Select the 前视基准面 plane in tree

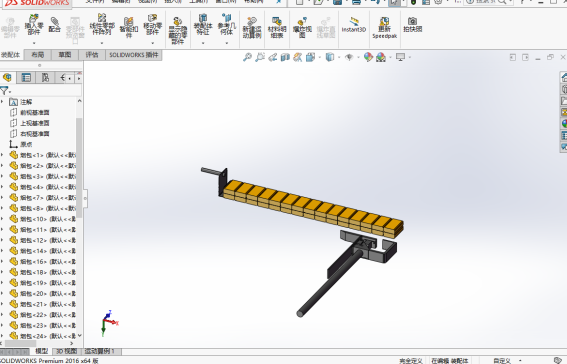[x=30, y=112]
